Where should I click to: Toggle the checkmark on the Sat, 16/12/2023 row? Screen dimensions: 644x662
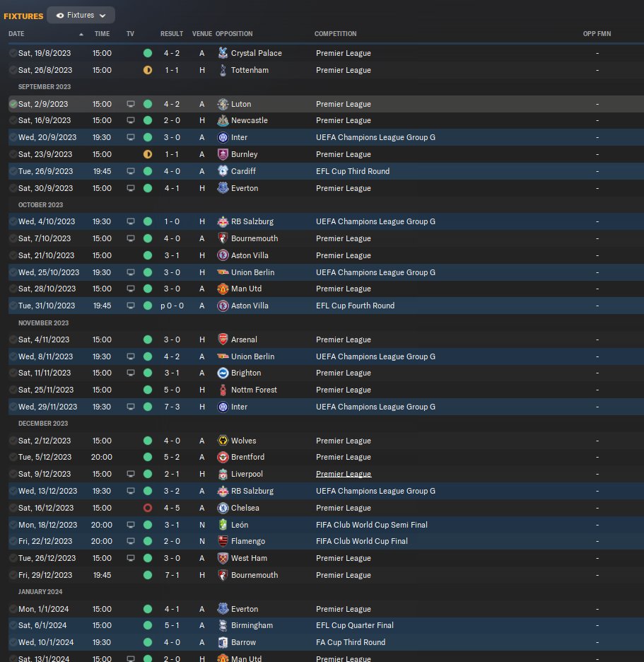[13, 508]
